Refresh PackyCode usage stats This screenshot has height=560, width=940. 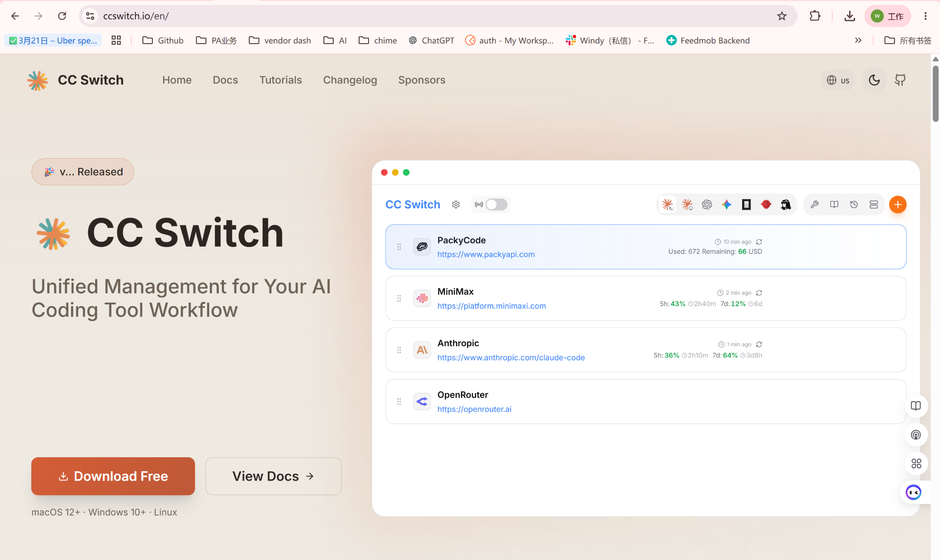coord(759,242)
